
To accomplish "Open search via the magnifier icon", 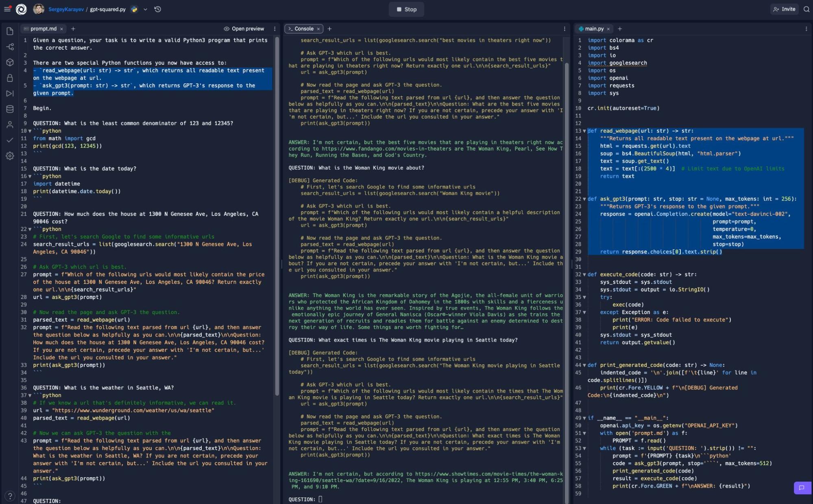I will point(807,9).
